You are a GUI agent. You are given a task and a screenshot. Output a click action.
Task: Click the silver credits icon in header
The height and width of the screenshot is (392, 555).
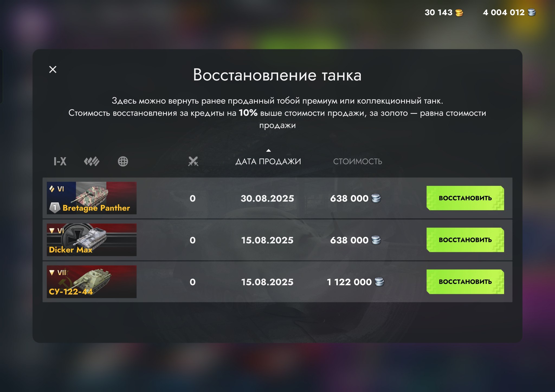(x=532, y=12)
